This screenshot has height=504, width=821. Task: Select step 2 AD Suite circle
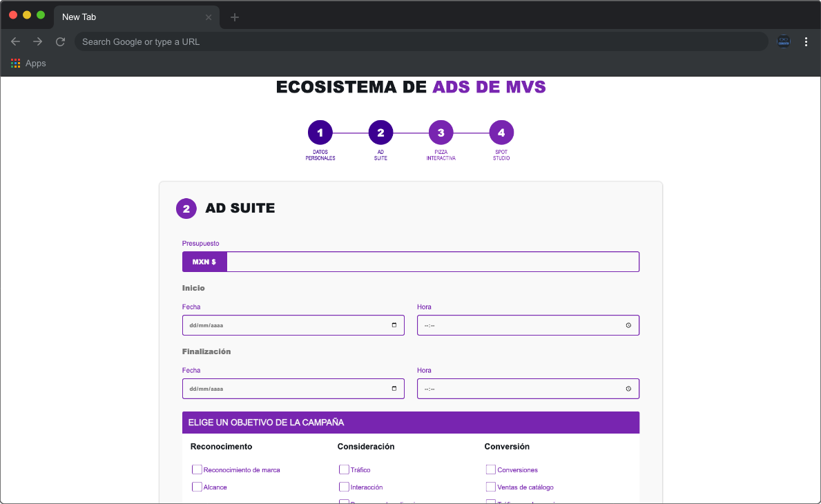click(x=380, y=133)
